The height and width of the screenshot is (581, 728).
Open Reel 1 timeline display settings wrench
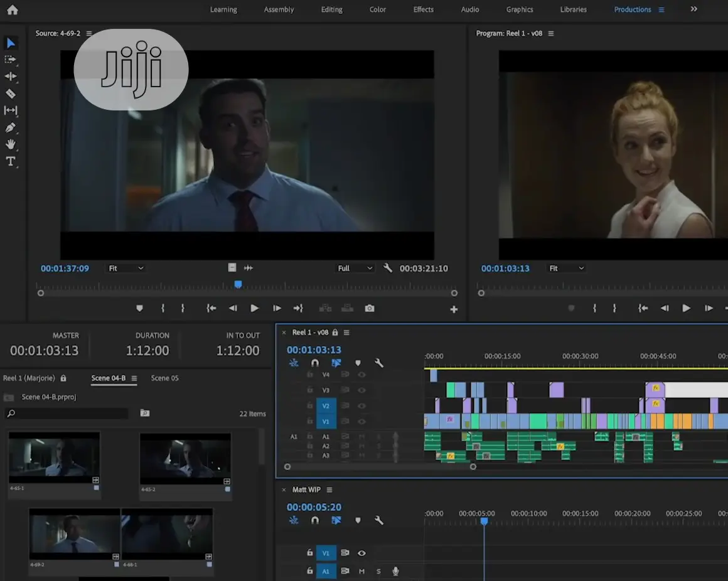(379, 363)
